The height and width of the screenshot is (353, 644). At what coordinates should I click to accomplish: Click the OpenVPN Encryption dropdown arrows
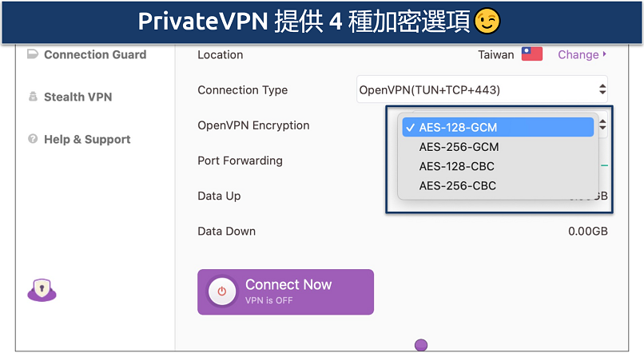(x=602, y=125)
